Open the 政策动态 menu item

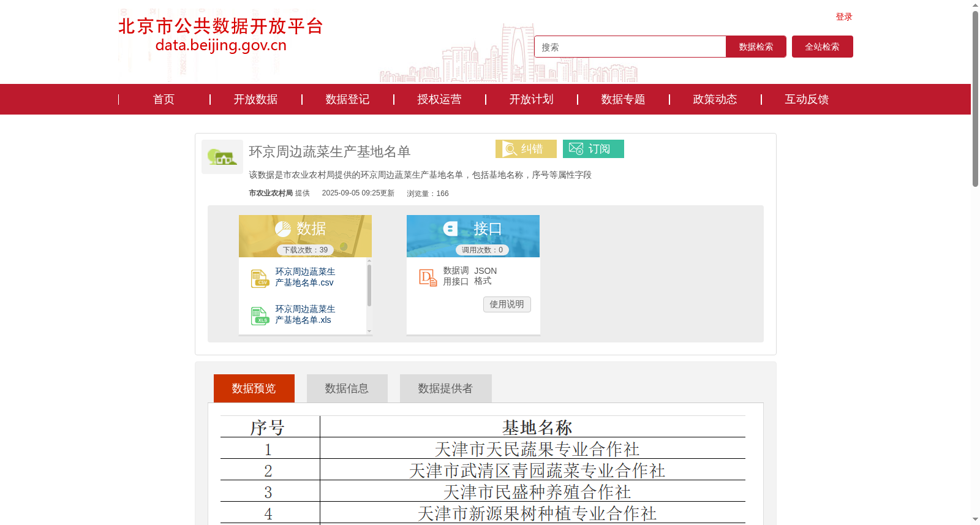click(715, 99)
